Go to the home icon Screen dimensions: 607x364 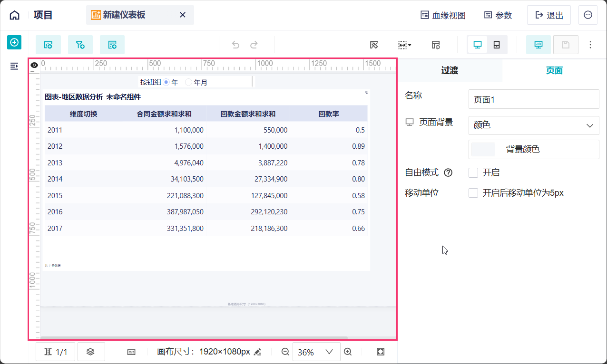click(15, 15)
